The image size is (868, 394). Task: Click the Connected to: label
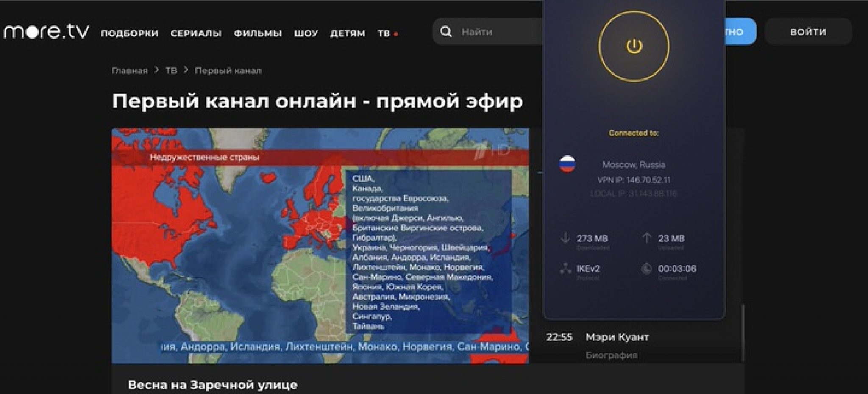(x=634, y=133)
